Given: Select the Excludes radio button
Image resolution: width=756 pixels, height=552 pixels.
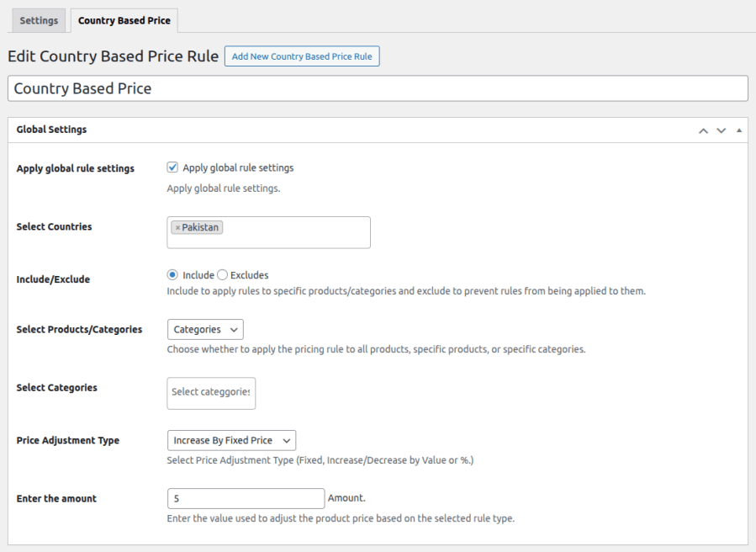Looking at the screenshot, I should (222, 275).
